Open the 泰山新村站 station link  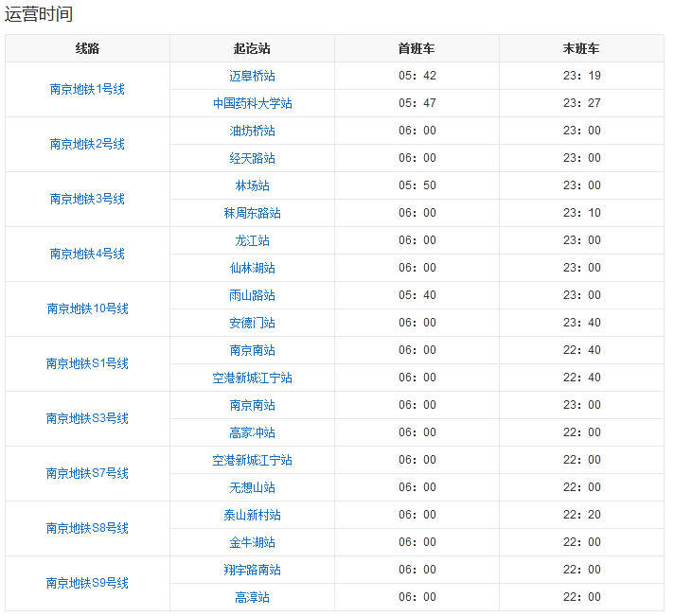click(x=252, y=515)
